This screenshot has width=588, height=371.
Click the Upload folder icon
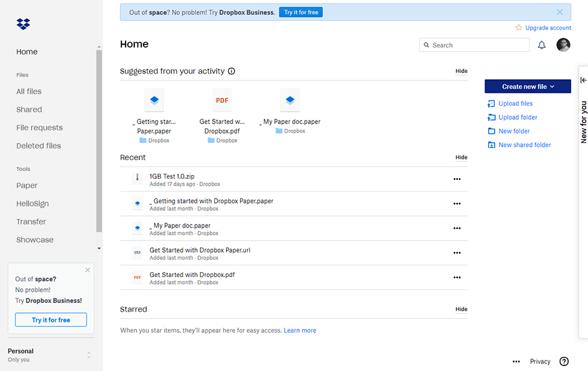pyautogui.click(x=491, y=117)
